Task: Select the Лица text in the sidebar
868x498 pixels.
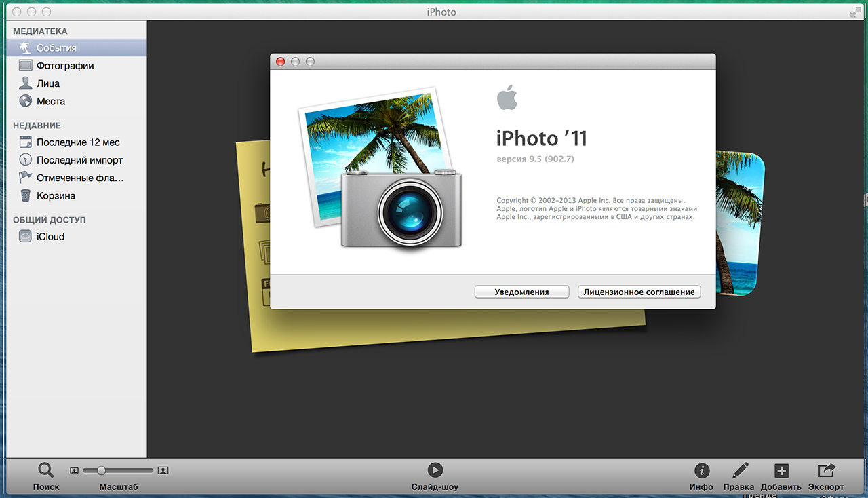Action: (x=48, y=83)
